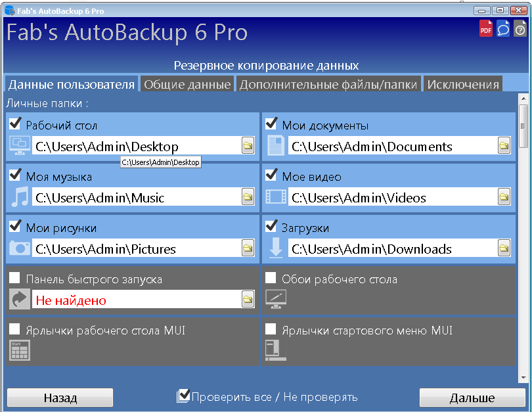Screen dimensions: 532x412
Task: Click the camera icon beside Pictures path
Action: 20,248
